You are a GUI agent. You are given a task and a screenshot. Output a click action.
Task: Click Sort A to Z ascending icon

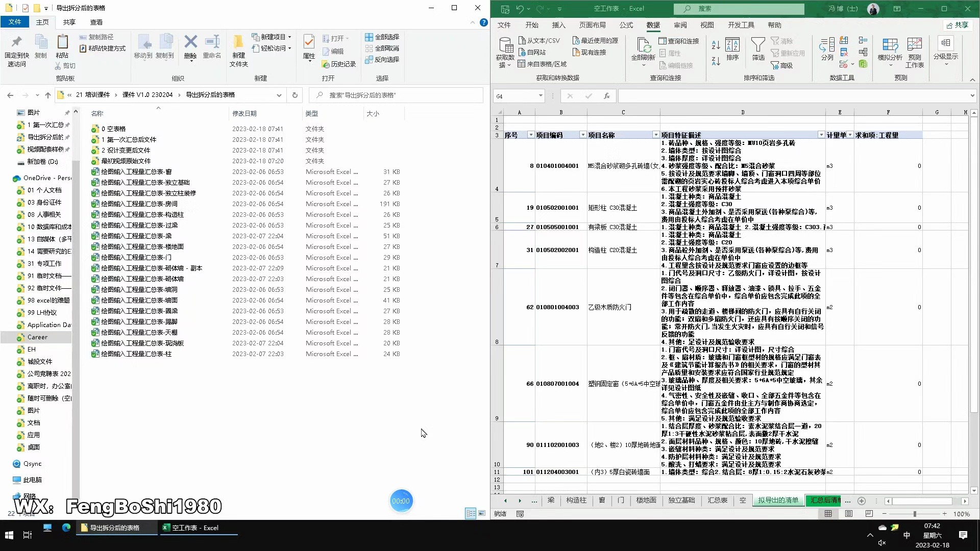pyautogui.click(x=716, y=45)
